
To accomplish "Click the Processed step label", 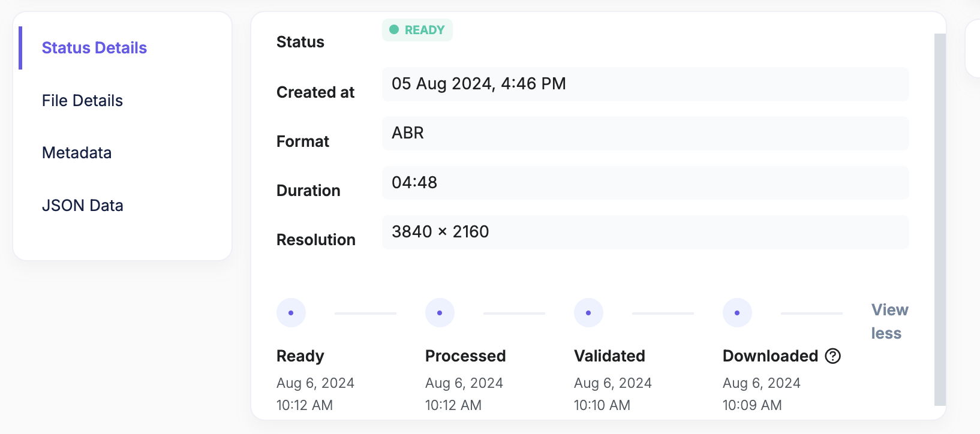I will click(465, 356).
